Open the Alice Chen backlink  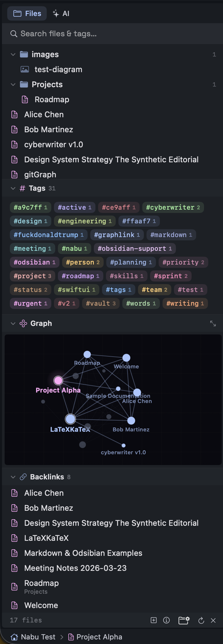point(44,493)
